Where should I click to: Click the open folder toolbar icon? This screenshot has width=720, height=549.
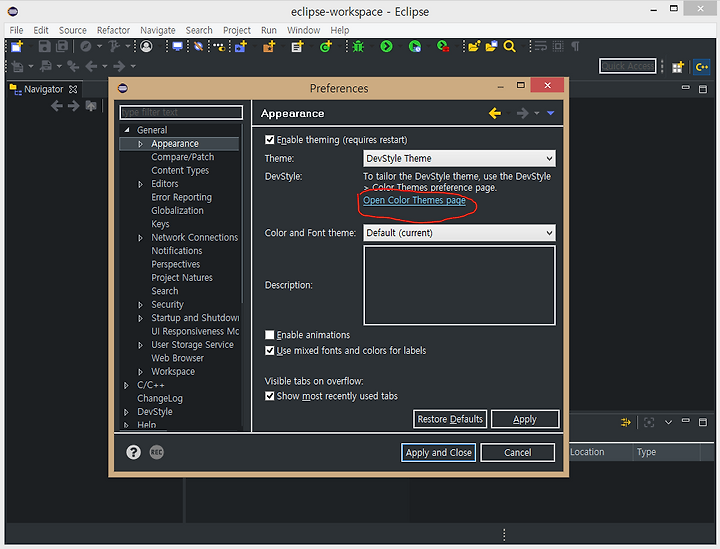pos(474,46)
